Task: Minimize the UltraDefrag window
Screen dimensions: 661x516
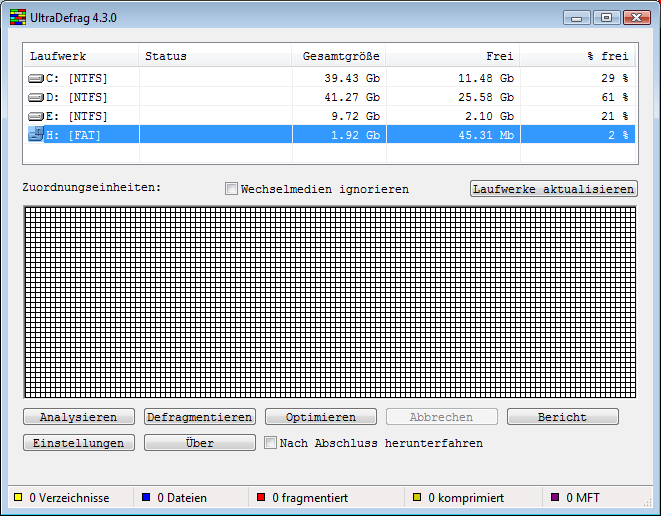Action: (x=576, y=18)
